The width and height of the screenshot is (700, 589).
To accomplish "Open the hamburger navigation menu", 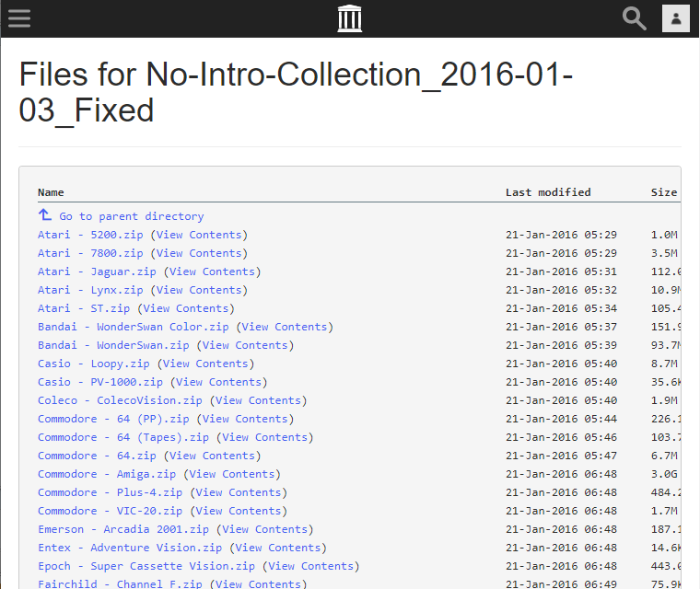I will point(19,18).
